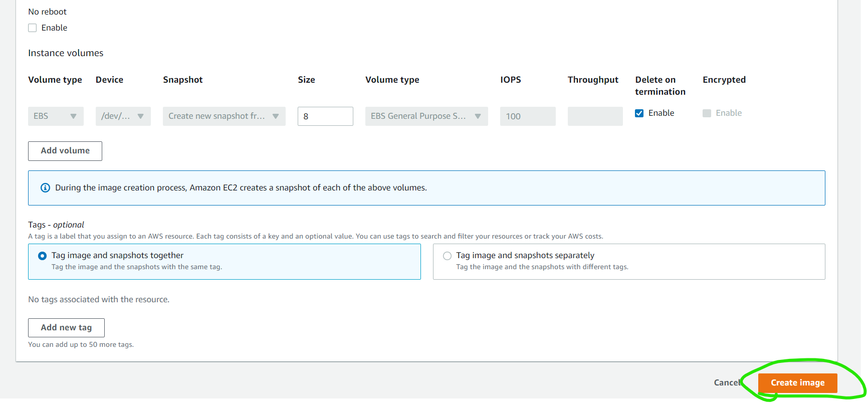The image size is (868, 403).
Task: Focus the Size input field showing 8
Action: [x=325, y=116]
